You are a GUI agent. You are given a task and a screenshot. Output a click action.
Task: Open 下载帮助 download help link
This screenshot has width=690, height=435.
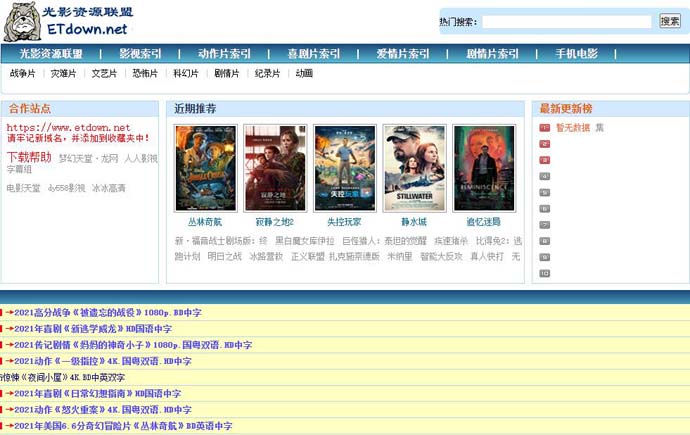click(x=29, y=157)
